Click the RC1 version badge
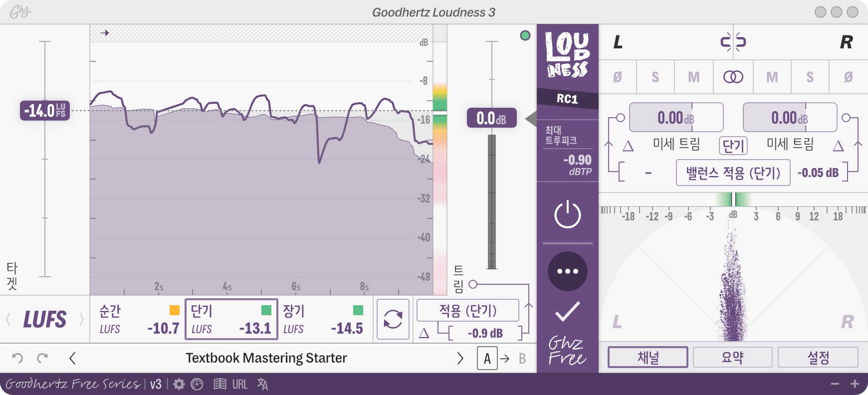The image size is (868, 395). pyautogui.click(x=567, y=99)
